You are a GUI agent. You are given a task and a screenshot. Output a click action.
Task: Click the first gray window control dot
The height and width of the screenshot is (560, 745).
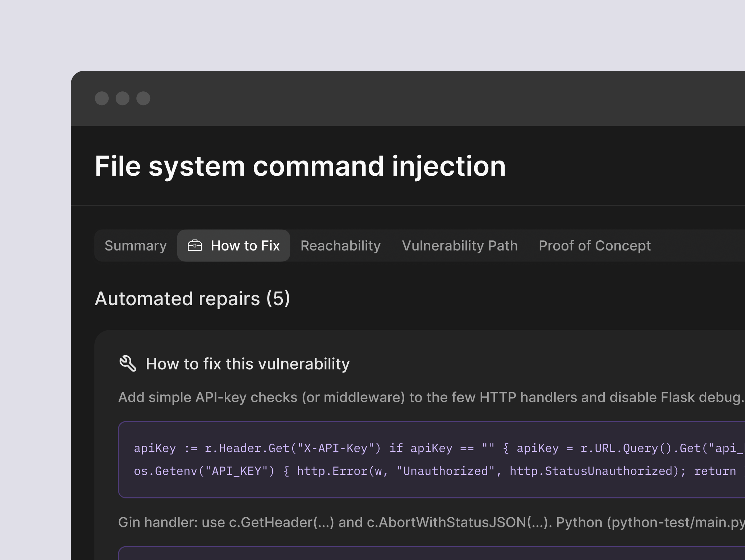(x=102, y=98)
